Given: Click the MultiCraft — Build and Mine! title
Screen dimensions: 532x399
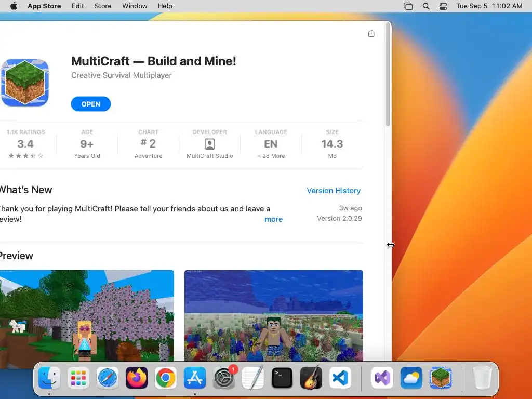Looking at the screenshot, I should point(153,61).
